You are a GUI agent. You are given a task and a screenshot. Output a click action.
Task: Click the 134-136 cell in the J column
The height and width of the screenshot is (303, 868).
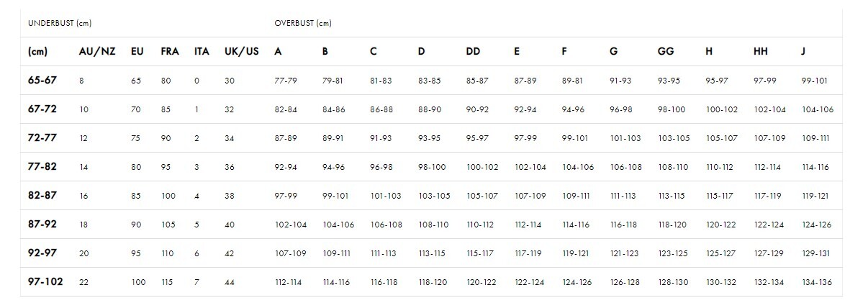coord(816,282)
